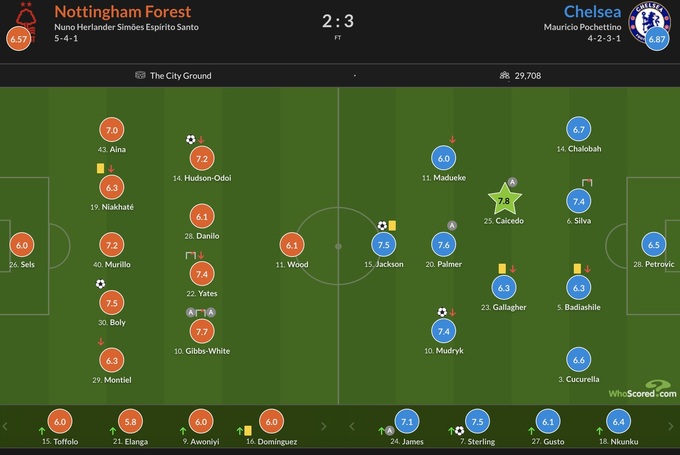
Task: Select Gibbs-White's 7.7 rating circle
Action: [202, 331]
